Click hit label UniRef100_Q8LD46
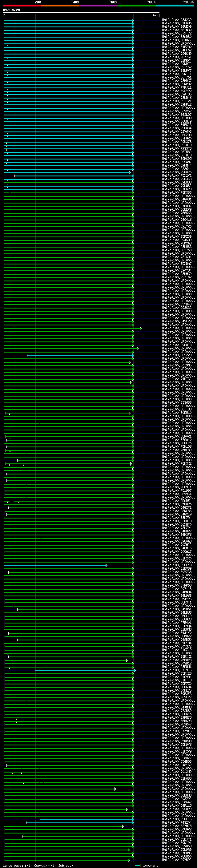Screen dimensions: 197x868 click(177, 98)
